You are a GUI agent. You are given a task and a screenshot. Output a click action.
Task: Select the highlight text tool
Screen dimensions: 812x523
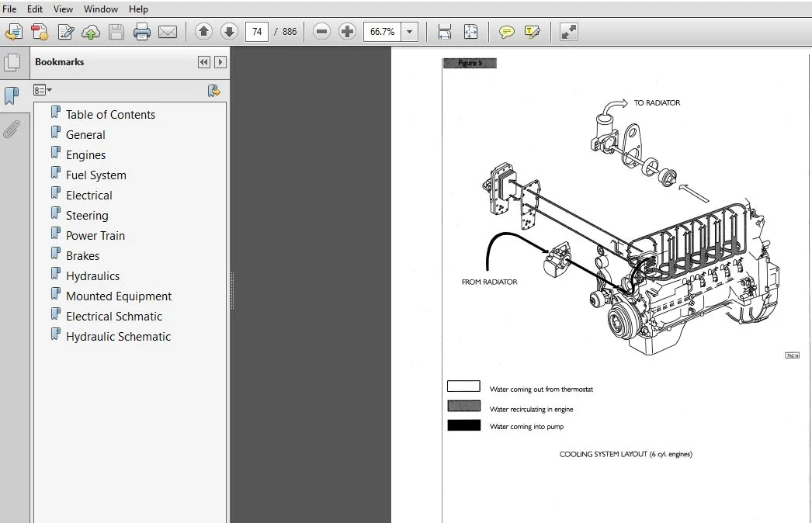click(x=532, y=32)
